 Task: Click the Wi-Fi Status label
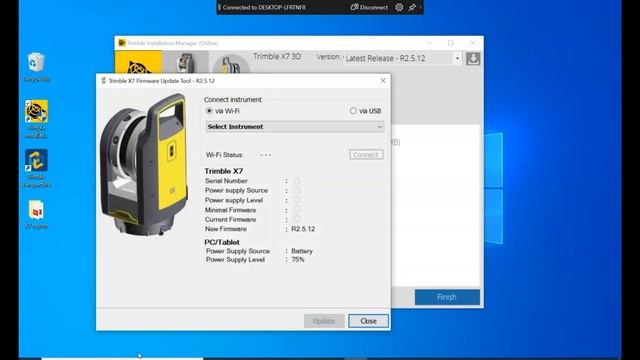[x=224, y=155]
